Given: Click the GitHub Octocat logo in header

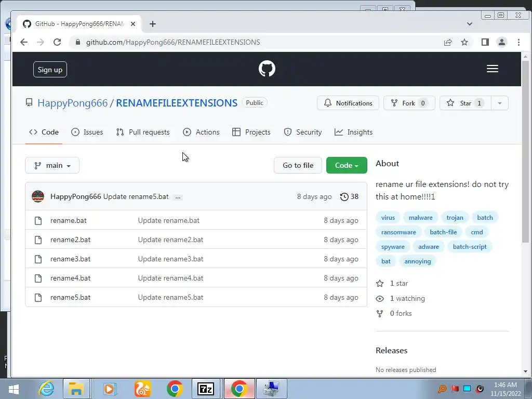Looking at the screenshot, I should tap(267, 69).
